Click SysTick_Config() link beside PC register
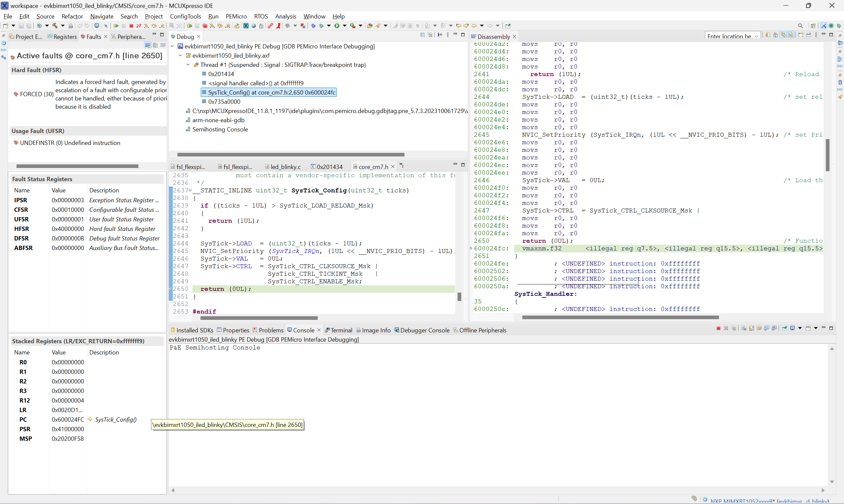 116,419
